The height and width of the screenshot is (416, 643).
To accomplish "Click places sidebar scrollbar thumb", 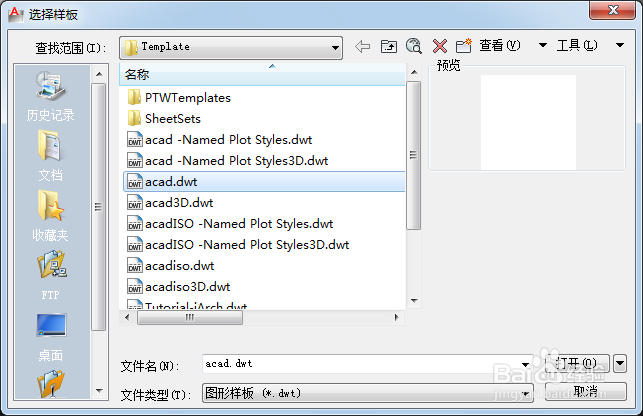I will pyautogui.click(x=98, y=206).
